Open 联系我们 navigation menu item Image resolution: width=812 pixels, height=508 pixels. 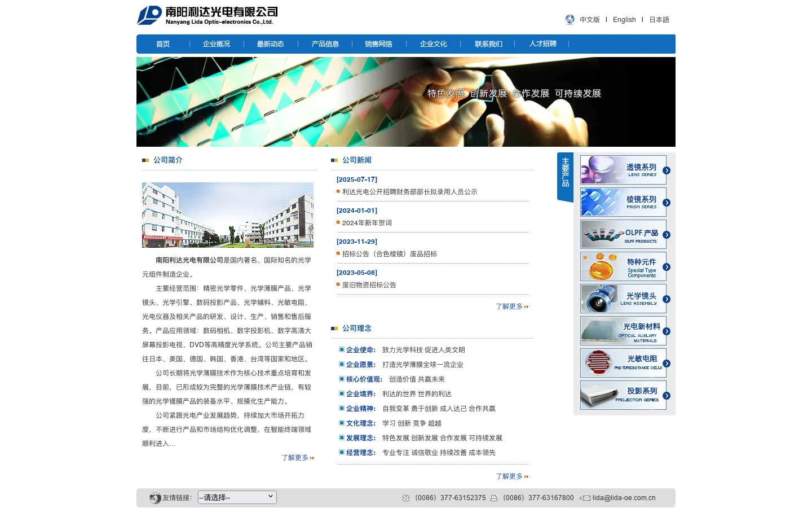click(488, 44)
